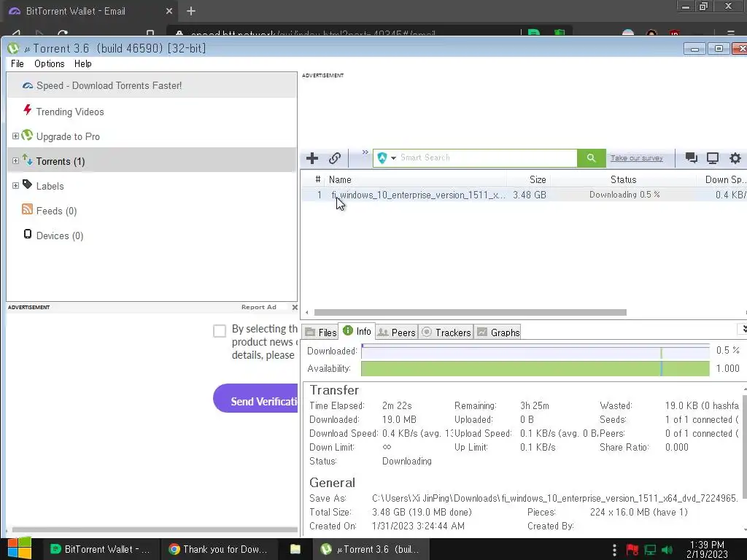Click the red flag tray icon
The height and width of the screenshot is (560, 747).
click(632, 550)
